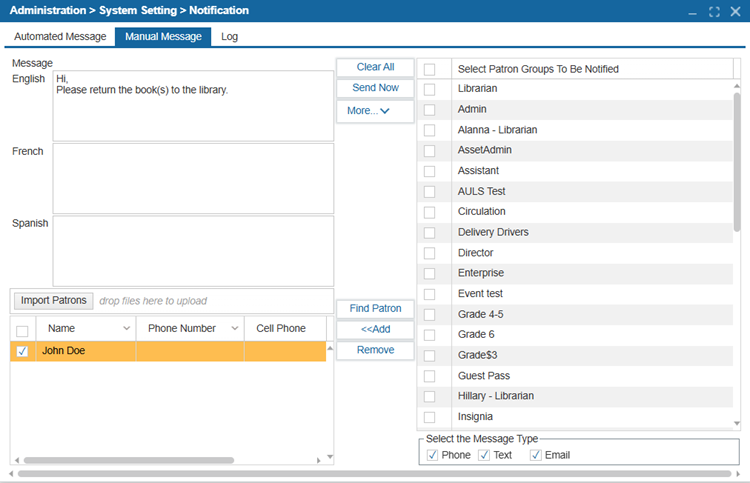
Task: Uncheck the John Doe row checkbox
Action: pos(22,351)
